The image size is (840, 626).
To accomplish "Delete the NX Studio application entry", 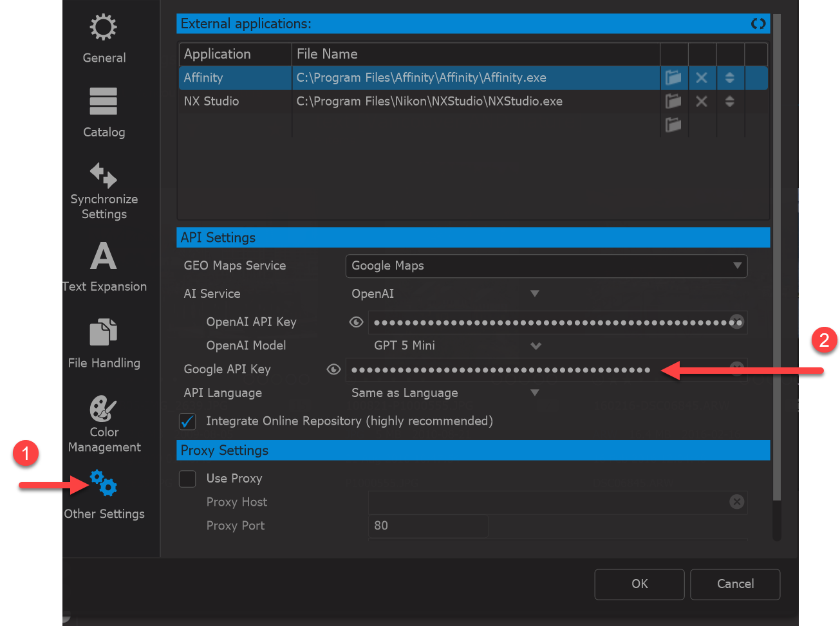I will pyautogui.click(x=702, y=101).
